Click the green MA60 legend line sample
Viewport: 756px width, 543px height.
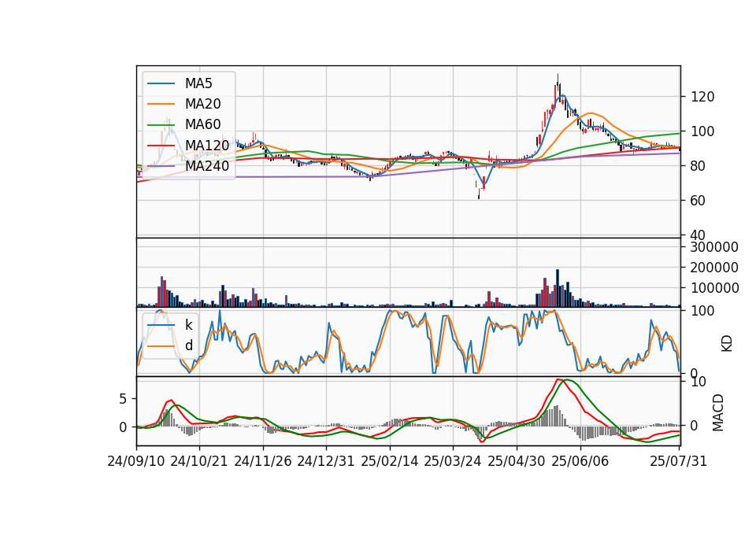[161, 125]
